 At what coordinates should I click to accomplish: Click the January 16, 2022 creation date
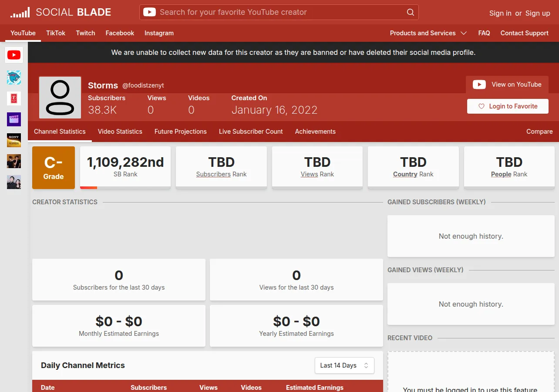pyautogui.click(x=274, y=110)
